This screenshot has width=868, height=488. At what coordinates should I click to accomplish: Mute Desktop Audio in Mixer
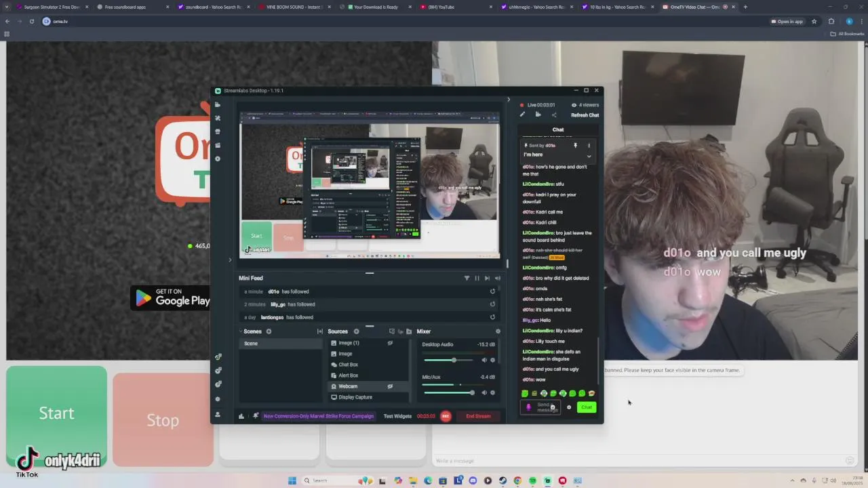tap(484, 360)
